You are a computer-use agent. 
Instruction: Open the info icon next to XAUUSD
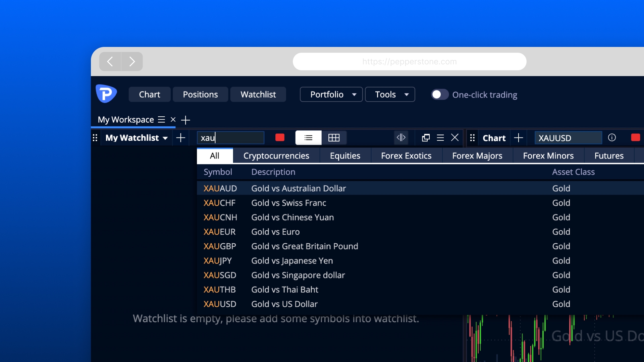coord(612,137)
